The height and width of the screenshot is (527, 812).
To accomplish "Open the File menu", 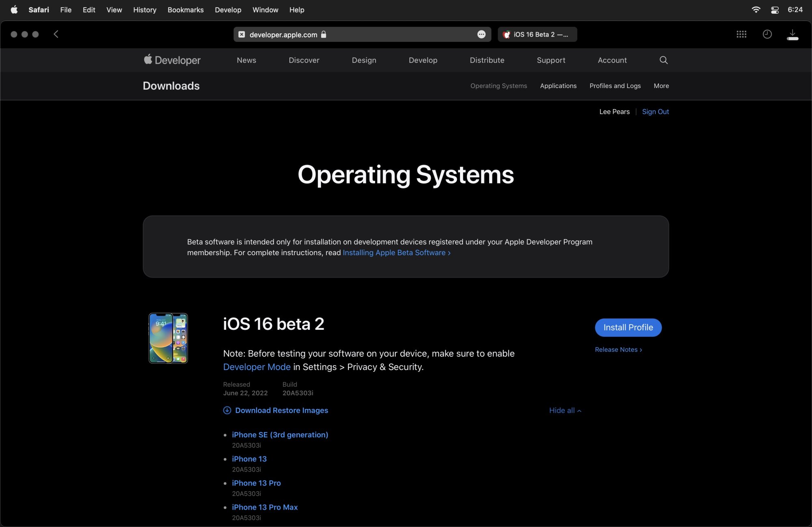I will click(x=66, y=10).
